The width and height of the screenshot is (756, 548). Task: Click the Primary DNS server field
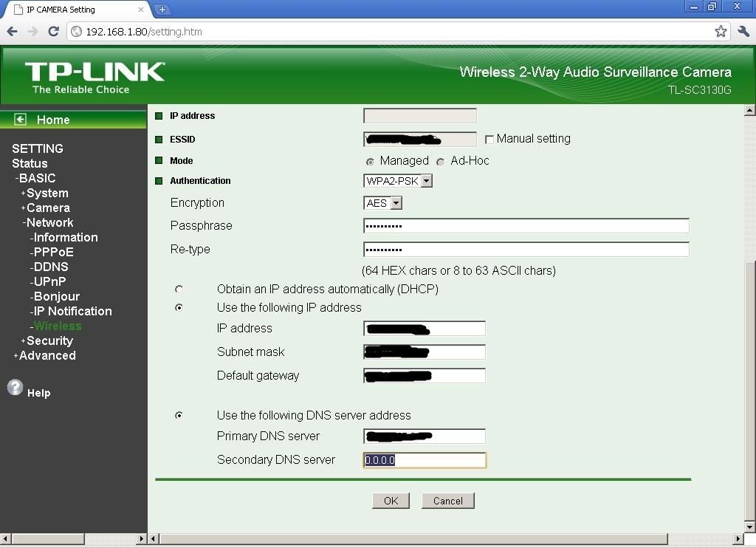pos(425,436)
